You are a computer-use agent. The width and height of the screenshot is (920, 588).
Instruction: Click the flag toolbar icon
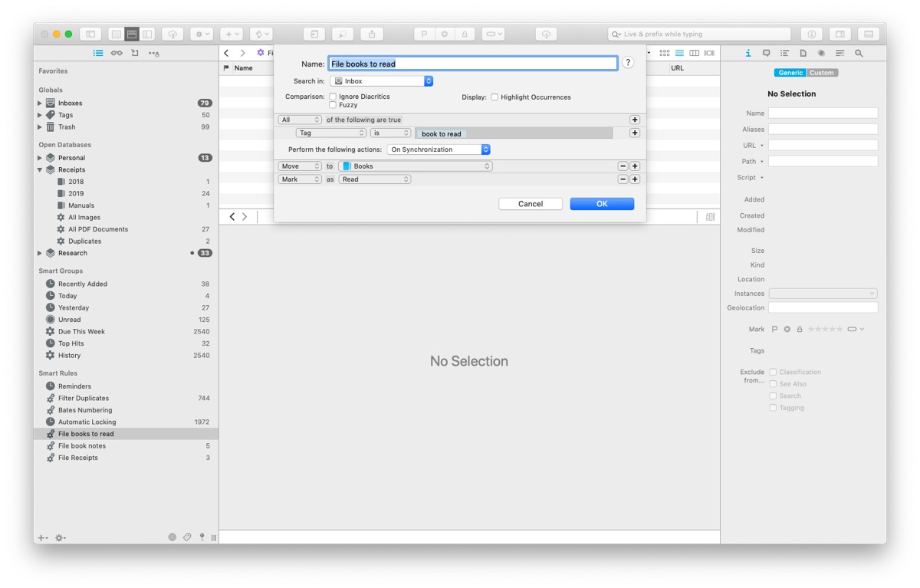coord(424,34)
